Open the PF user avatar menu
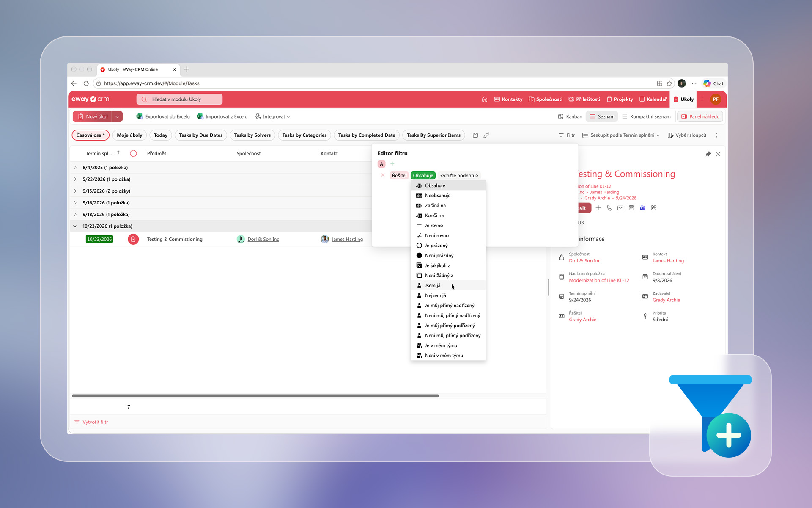 pyautogui.click(x=716, y=99)
